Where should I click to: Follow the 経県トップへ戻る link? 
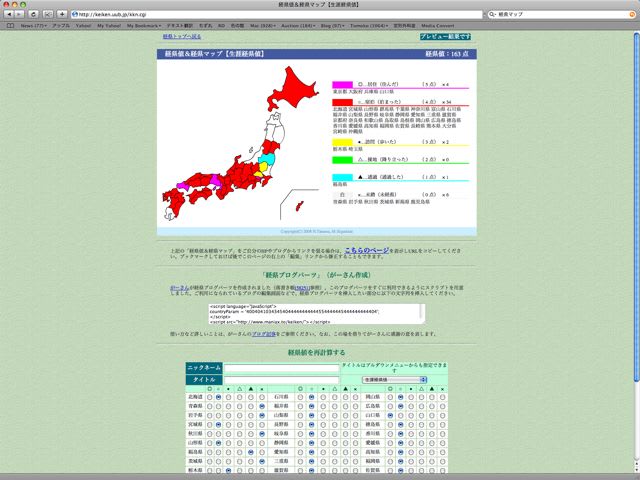[x=182, y=36]
